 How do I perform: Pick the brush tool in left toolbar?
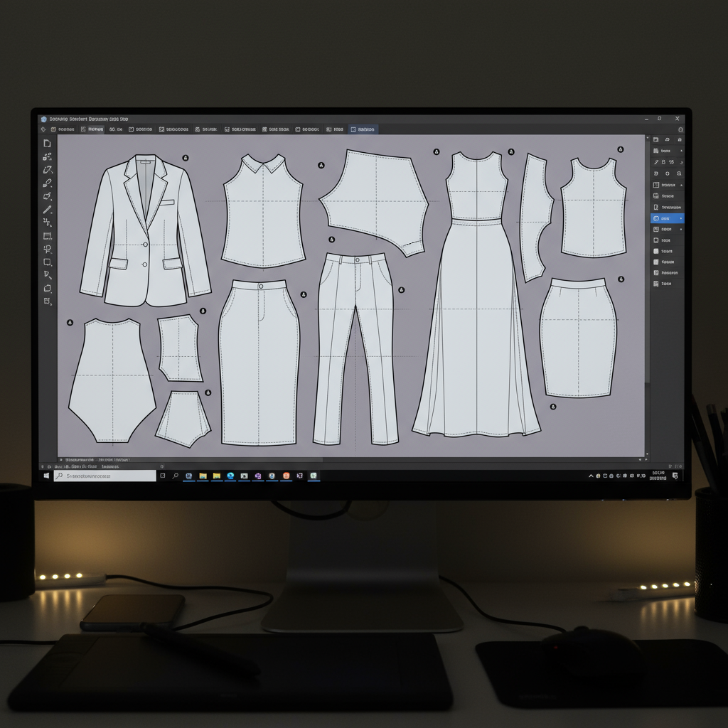(47, 183)
